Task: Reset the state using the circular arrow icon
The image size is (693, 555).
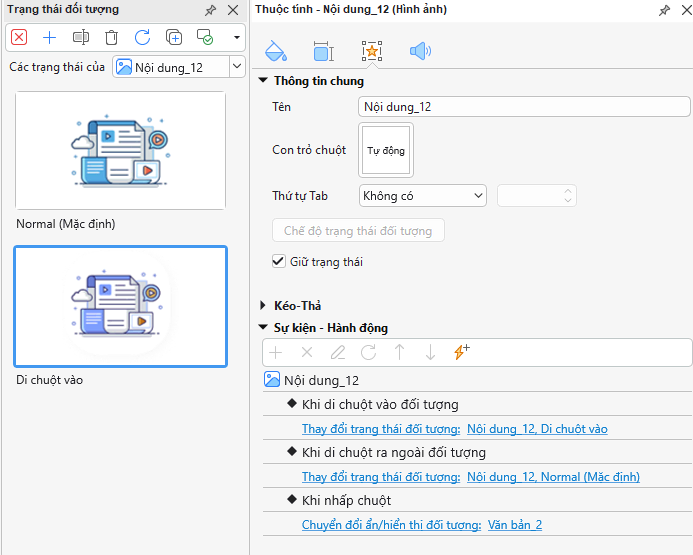Action: coord(143,38)
